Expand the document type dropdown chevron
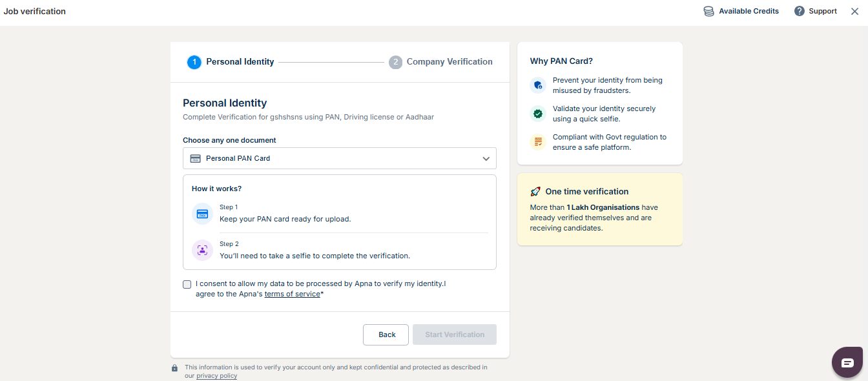 486,159
